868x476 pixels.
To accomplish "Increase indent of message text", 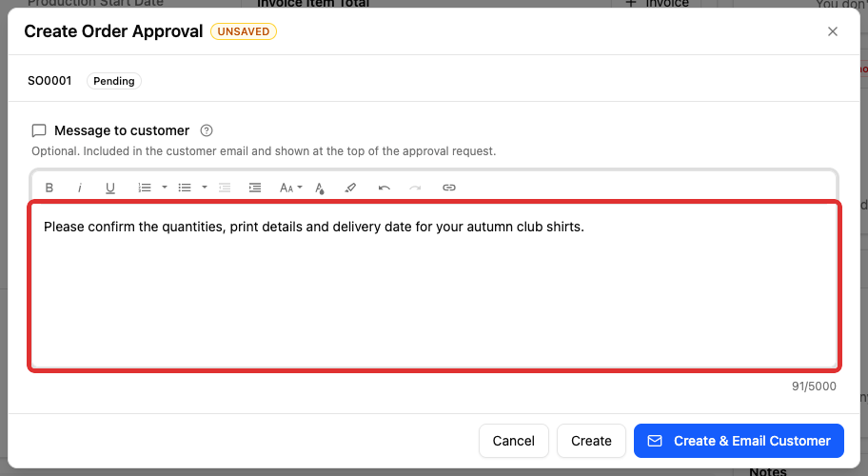I will [x=255, y=188].
